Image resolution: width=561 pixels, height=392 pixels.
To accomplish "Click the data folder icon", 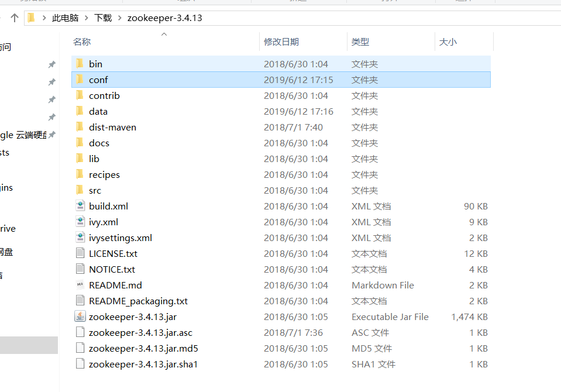I will 80,111.
